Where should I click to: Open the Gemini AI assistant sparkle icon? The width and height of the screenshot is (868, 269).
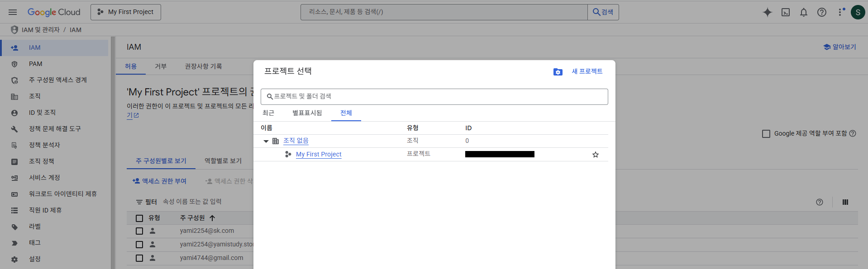coord(767,12)
